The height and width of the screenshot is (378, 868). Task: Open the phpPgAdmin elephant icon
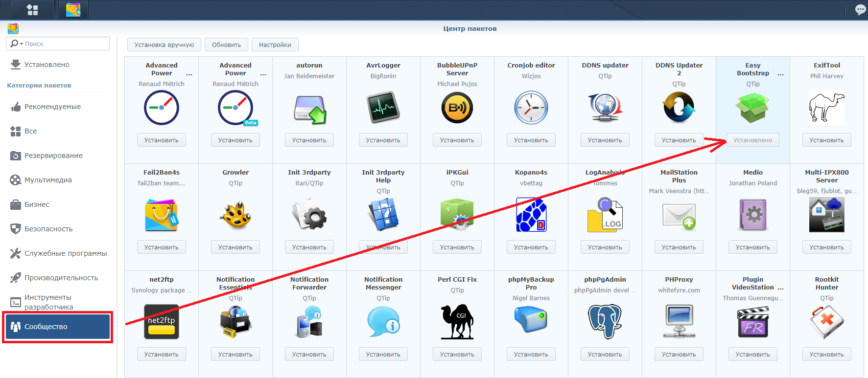tap(605, 322)
